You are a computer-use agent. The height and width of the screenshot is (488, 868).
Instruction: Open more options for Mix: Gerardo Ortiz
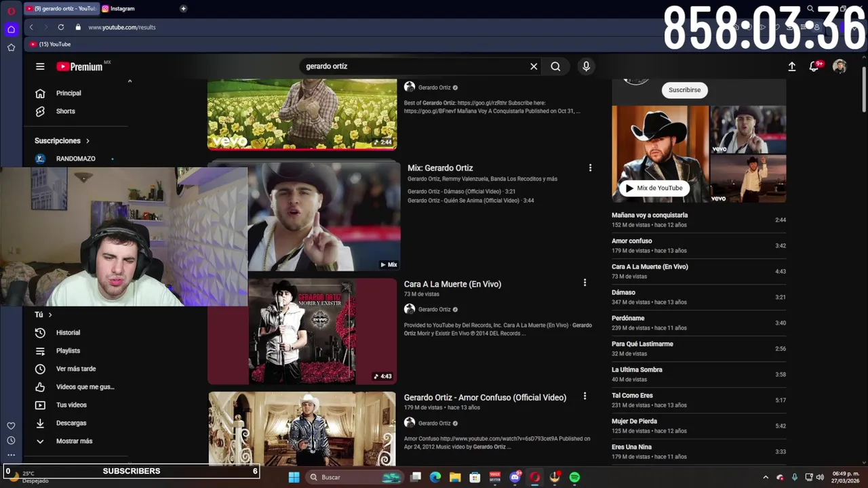[x=590, y=167]
